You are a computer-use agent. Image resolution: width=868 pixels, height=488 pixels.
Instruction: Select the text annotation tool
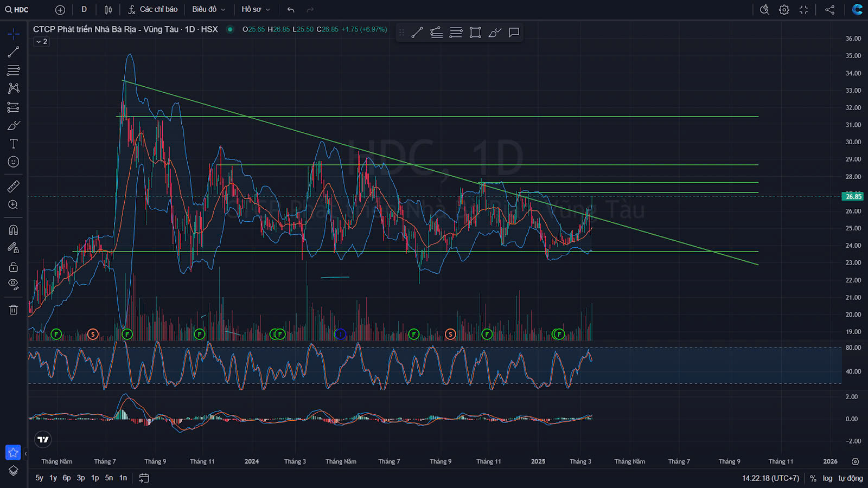[14, 144]
